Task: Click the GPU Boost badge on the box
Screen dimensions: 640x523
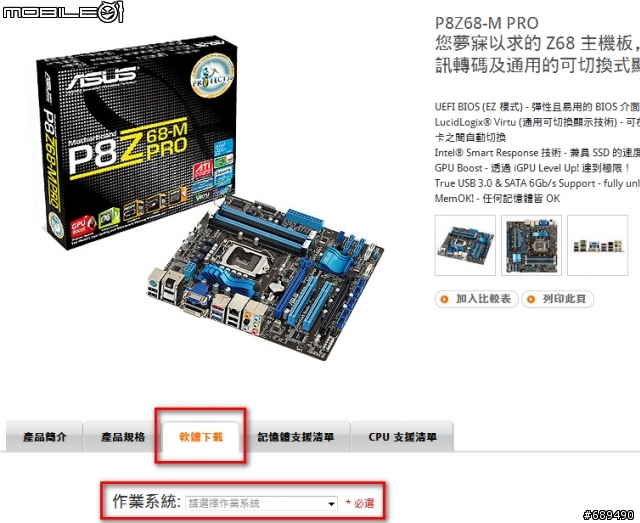Action: pos(82,226)
